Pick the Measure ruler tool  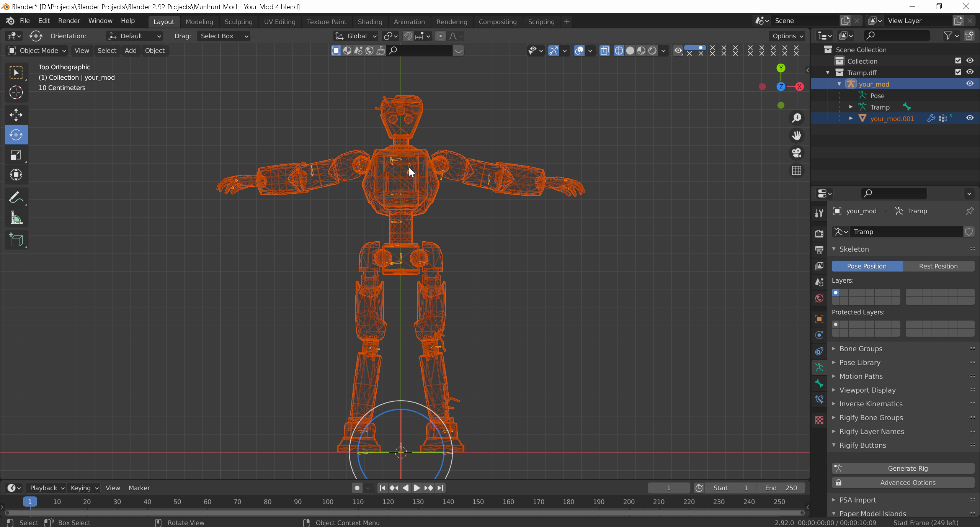pos(16,218)
